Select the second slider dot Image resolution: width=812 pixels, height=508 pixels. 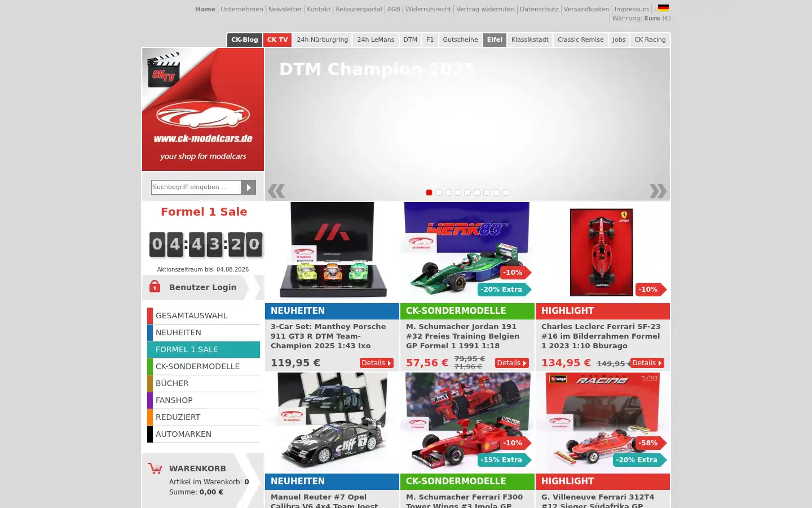[x=439, y=192]
